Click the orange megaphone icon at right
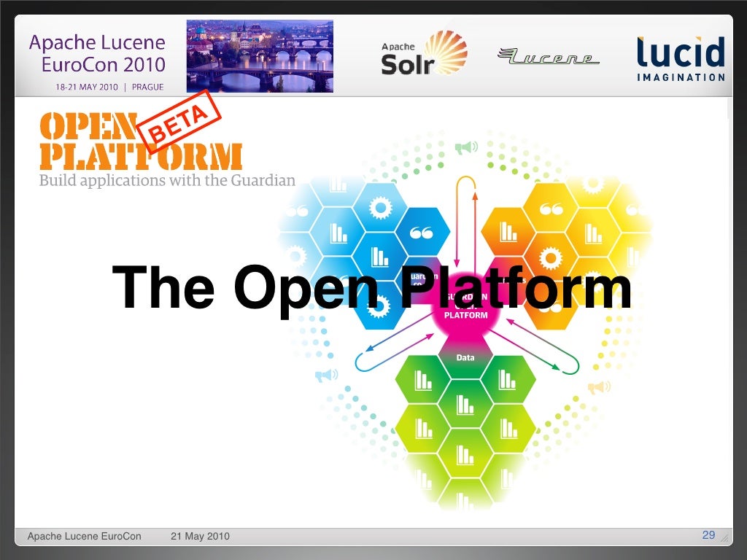Viewport: 747px width, 560px height. (x=599, y=387)
